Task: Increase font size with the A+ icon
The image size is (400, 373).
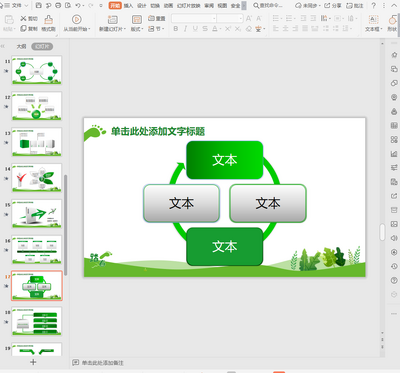Action: coord(249,18)
